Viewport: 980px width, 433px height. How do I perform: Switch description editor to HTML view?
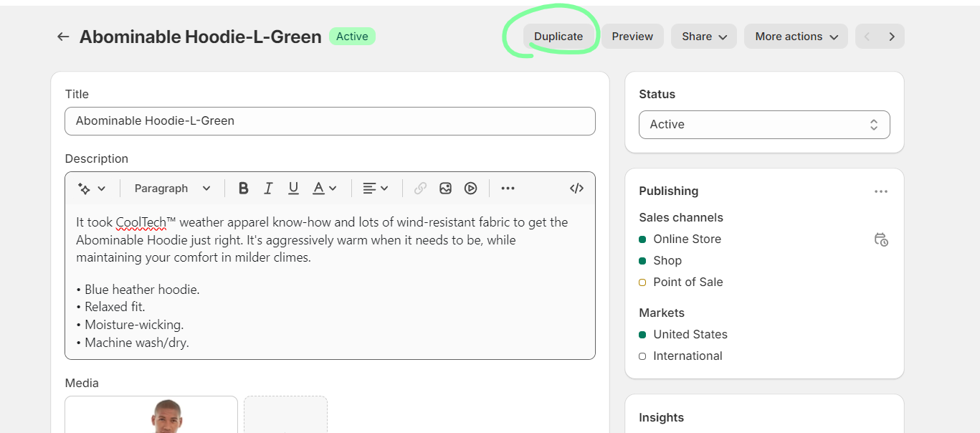576,189
